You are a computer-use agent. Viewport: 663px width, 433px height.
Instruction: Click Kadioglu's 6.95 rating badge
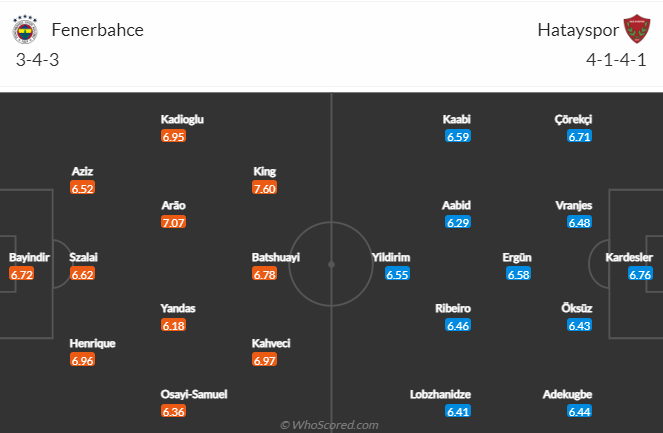point(173,137)
